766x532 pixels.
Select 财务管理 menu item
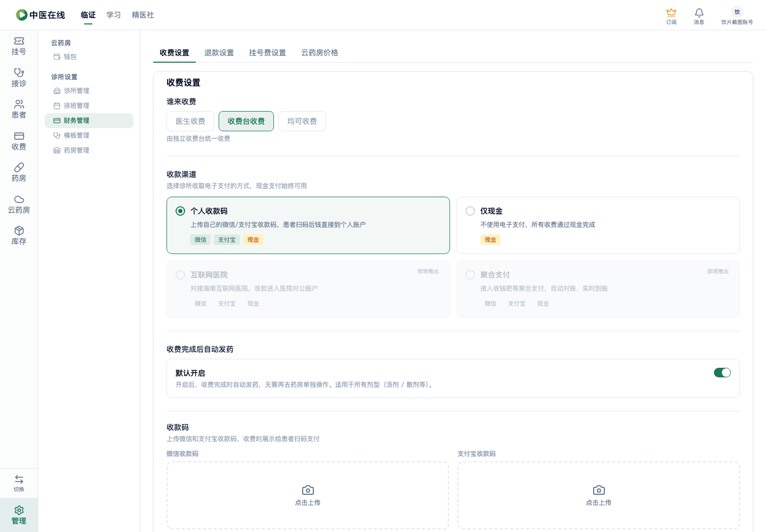(x=89, y=121)
